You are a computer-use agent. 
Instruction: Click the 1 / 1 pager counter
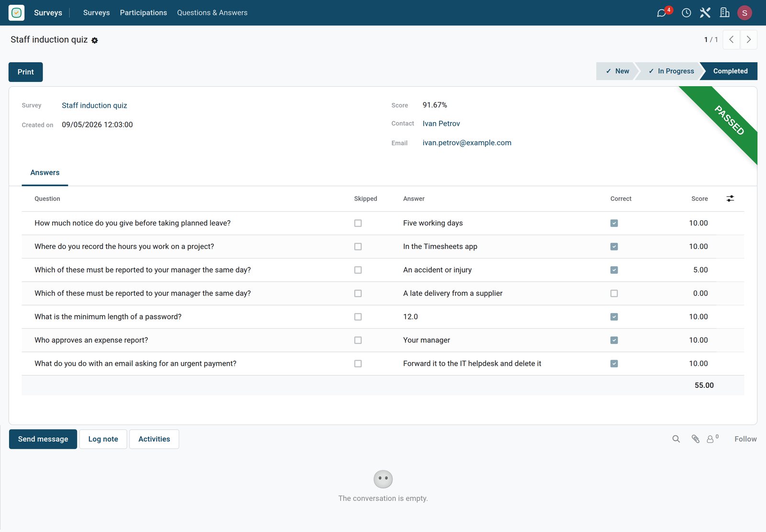(x=711, y=40)
